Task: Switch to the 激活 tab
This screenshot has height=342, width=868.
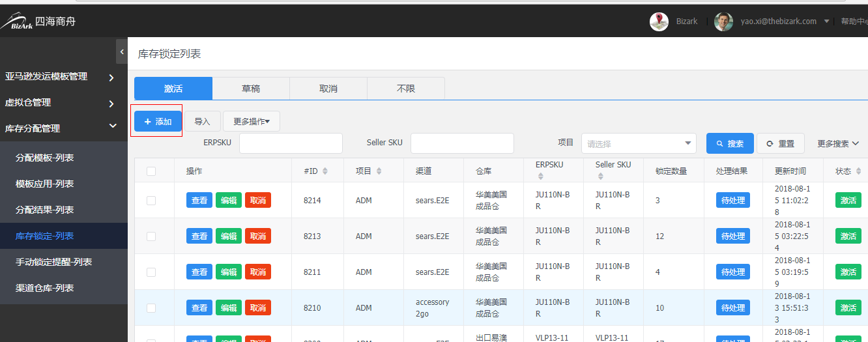Action: tap(173, 89)
